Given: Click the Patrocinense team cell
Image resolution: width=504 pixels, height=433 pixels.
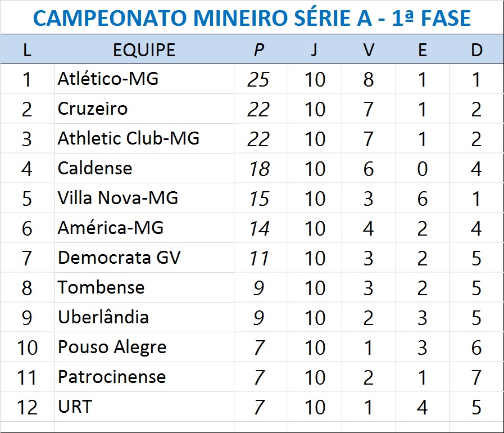Looking at the screenshot, I should coord(112,377).
